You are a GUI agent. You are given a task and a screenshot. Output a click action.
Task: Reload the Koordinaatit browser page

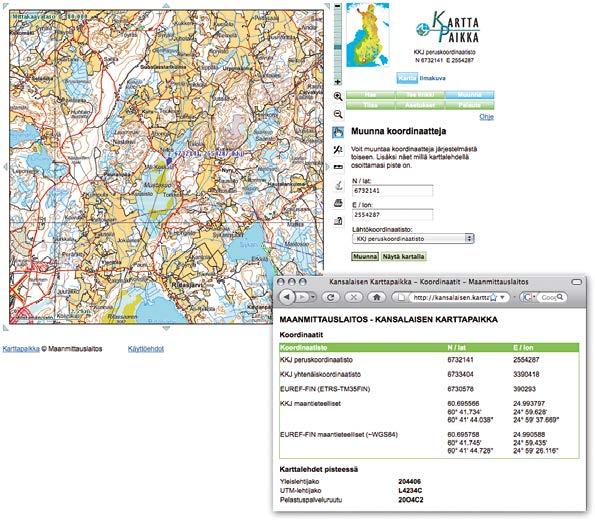(331, 297)
